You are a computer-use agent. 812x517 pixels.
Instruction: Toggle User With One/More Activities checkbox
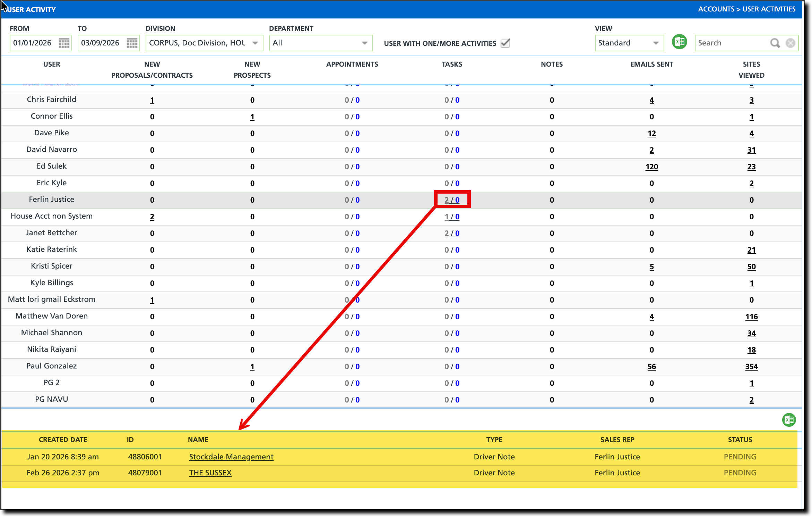pyautogui.click(x=506, y=43)
